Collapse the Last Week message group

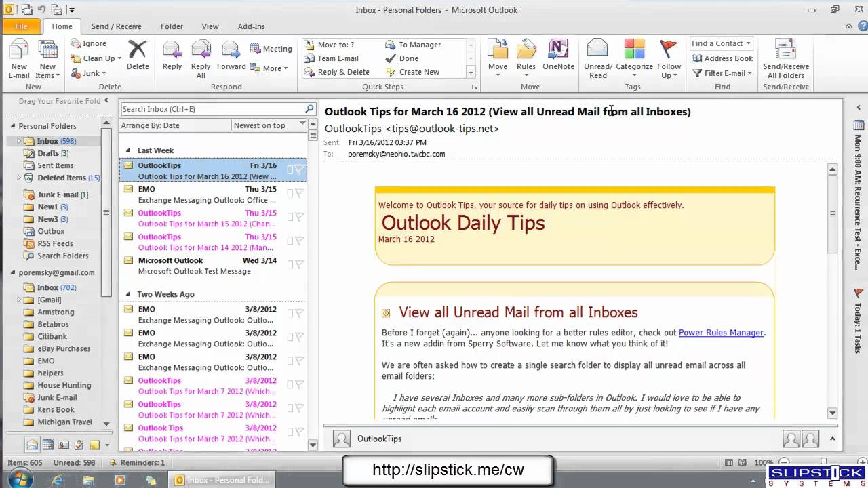pyautogui.click(x=128, y=150)
